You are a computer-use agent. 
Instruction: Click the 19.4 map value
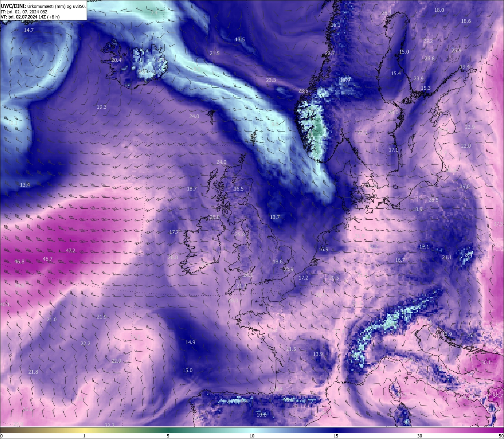[x=465, y=67]
